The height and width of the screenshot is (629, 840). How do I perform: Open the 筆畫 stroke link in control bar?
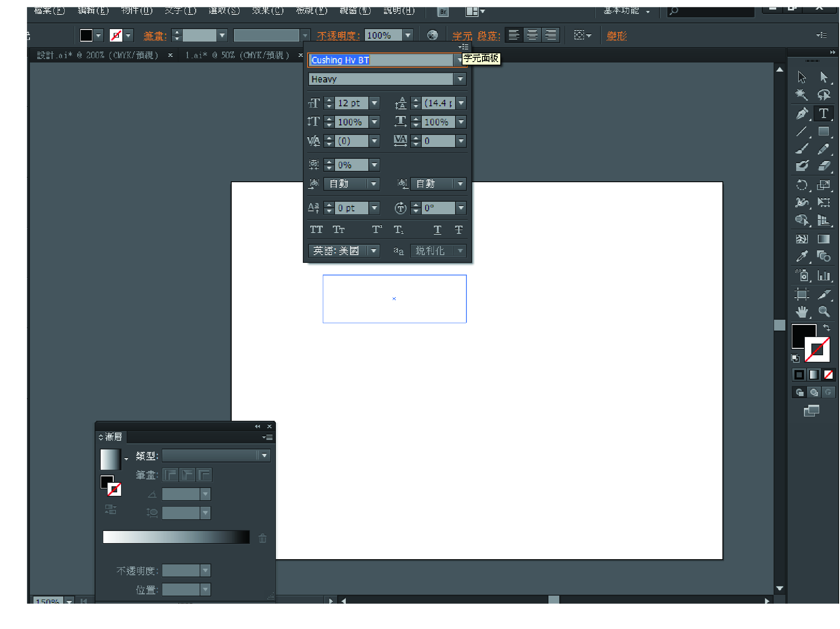(155, 36)
